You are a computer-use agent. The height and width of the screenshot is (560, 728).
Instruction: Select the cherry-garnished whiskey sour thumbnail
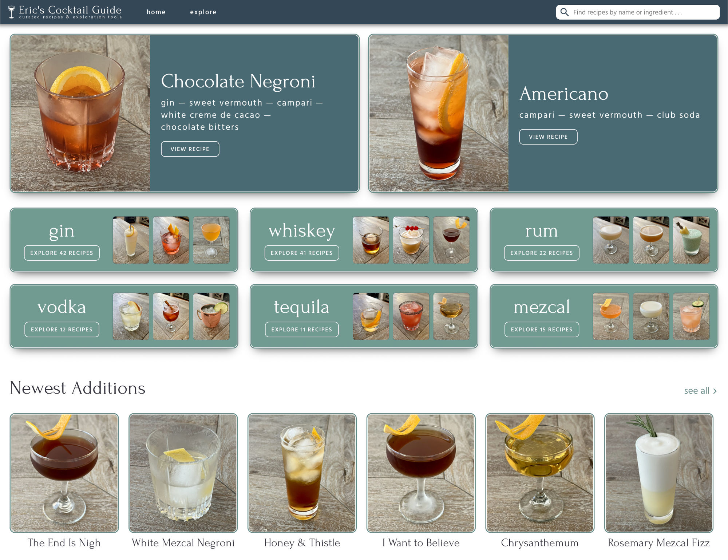coord(411,240)
